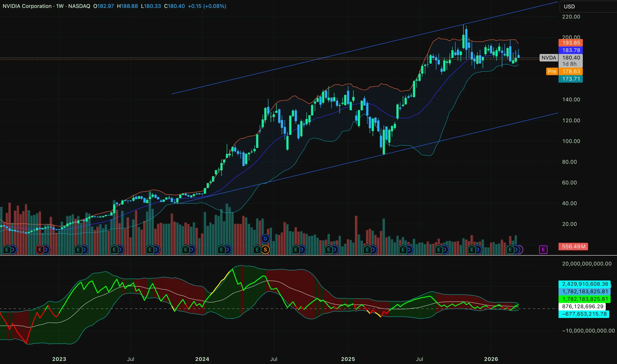617x364 pixels.
Task: Click the 2024 time axis label
Action: tap(202, 359)
